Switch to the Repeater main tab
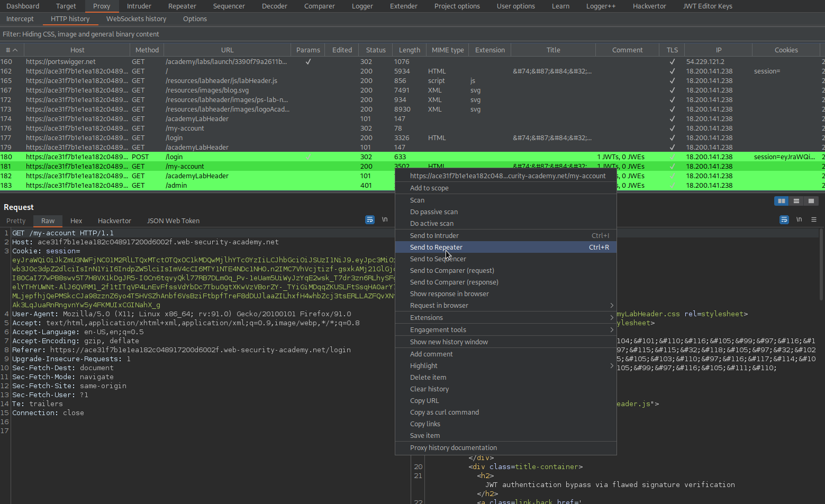825x504 pixels. pyautogui.click(x=183, y=6)
